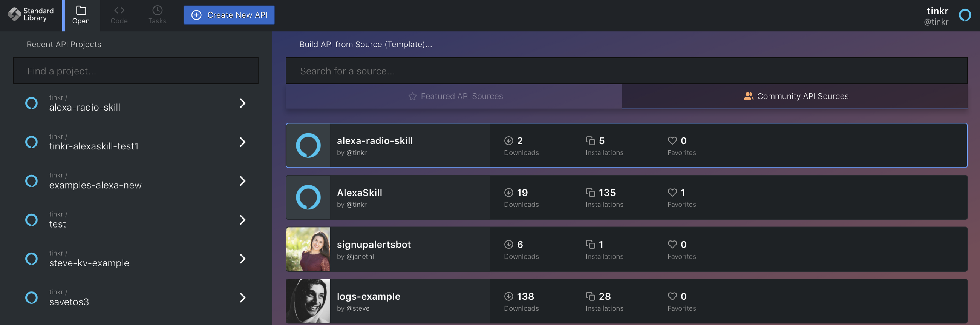Expand the steve-kv-example project chevron

tap(243, 259)
